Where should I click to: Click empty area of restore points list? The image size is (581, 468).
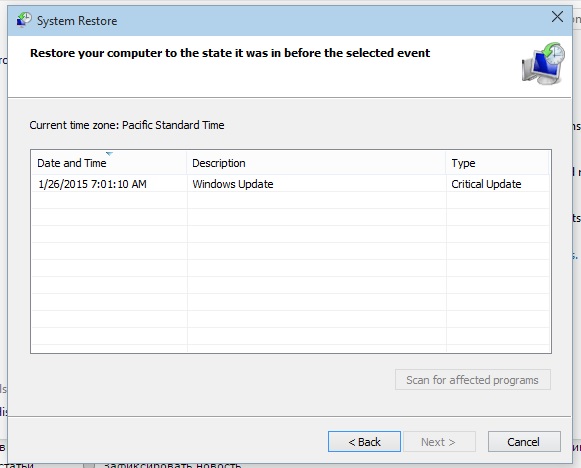point(290,272)
